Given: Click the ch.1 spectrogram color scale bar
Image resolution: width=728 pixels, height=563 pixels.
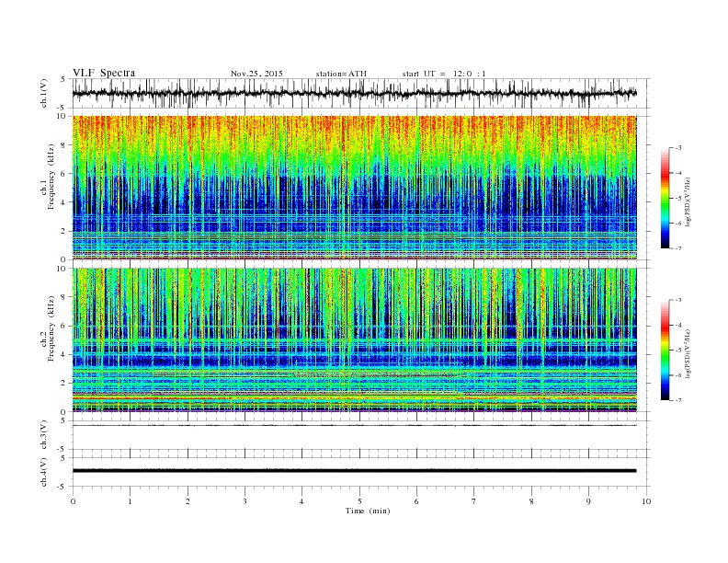Looking at the screenshot, I should pyautogui.click(x=665, y=198).
